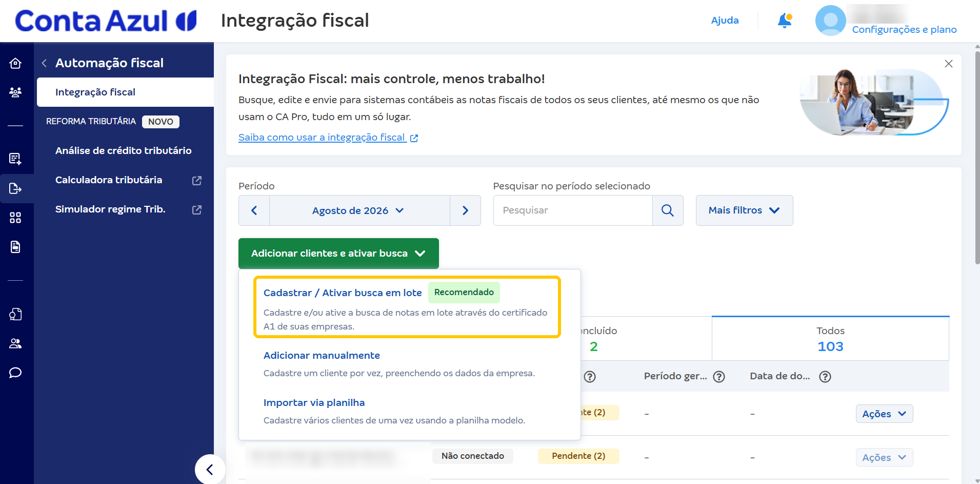
Task: Toggle Adicionar clientes e ativar busca dropdown
Action: [x=338, y=254]
